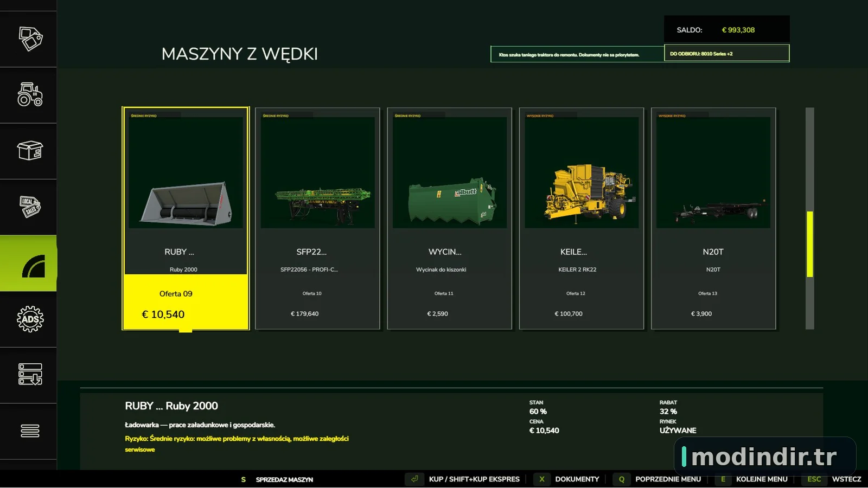Click the yellow Ryzyko warning text
The width and height of the screenshot is (868, 488).
pyautogui.click(x=237, y=444)
